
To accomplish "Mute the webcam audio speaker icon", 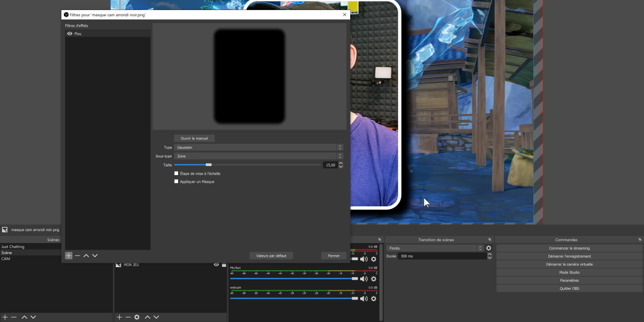I will (x=364, y=299).
